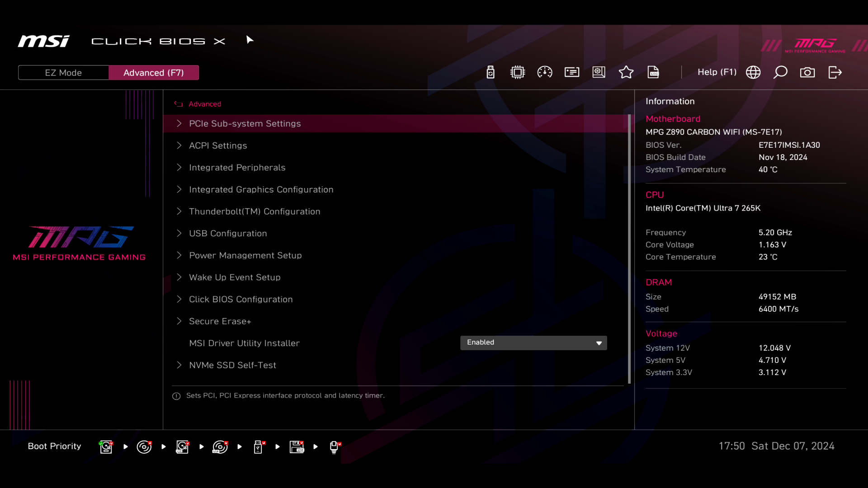
Task: Select the hard disk boot priority icon
Action: coord(106,446)
